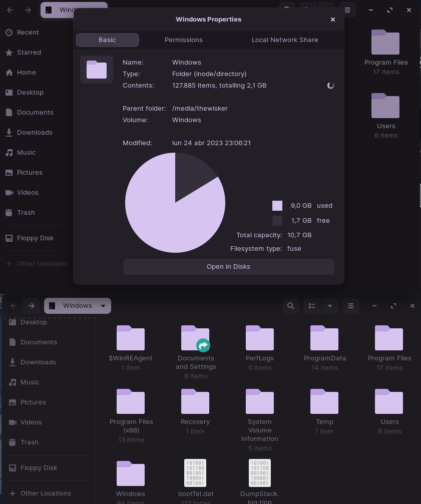
Task: Expand Windows path dropdown in lower window
Action: point(103,306)
